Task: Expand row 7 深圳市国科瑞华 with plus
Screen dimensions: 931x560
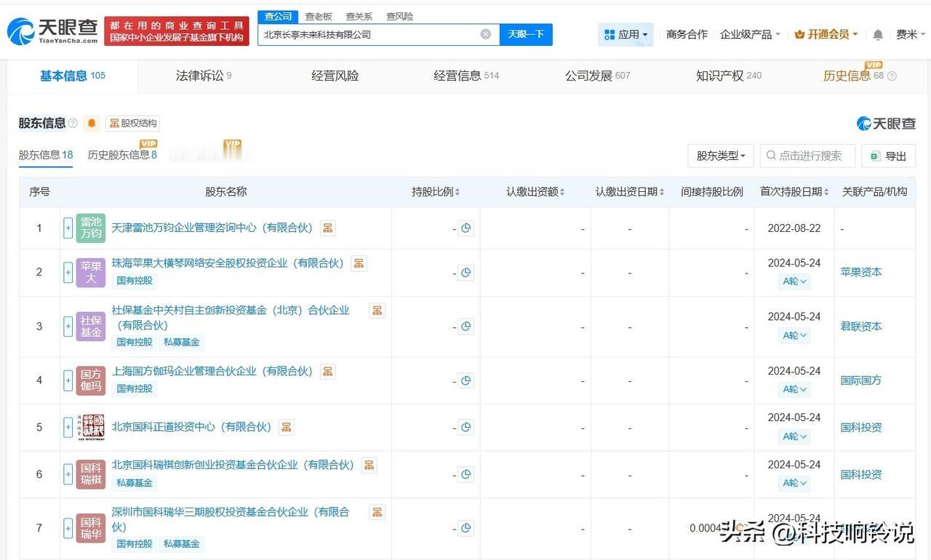Action: click(x=68, y=529)
